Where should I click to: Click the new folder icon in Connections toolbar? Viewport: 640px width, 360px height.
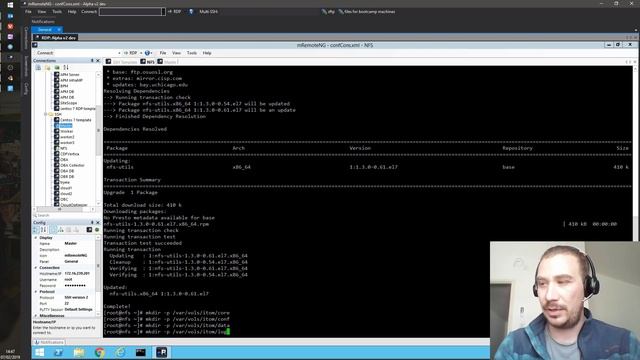coord(48,67)
